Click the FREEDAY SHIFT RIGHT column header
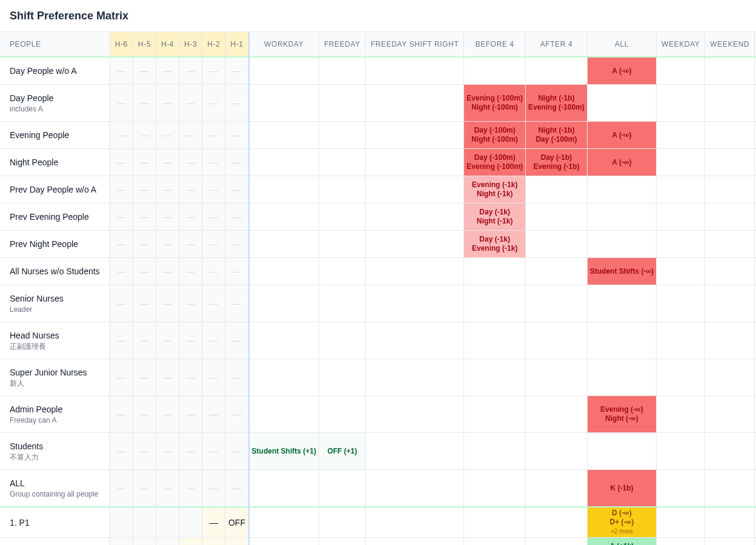This screenshot has height=545, width=756. click(415, 44)
